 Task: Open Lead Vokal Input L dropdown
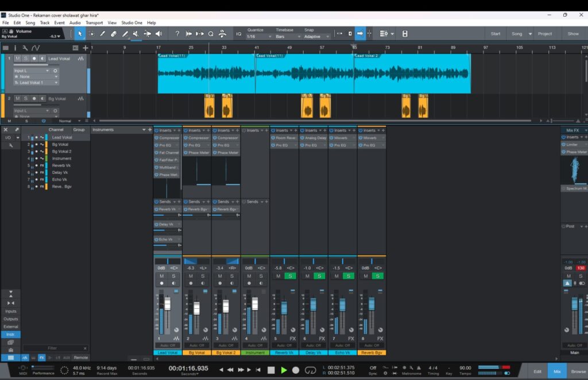tap(32, 71)
